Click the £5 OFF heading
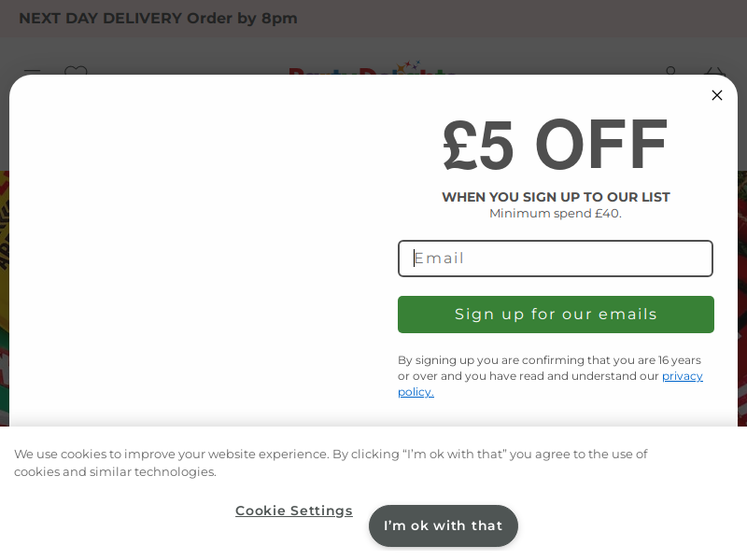The image size is (747, 560). [555, 145]
